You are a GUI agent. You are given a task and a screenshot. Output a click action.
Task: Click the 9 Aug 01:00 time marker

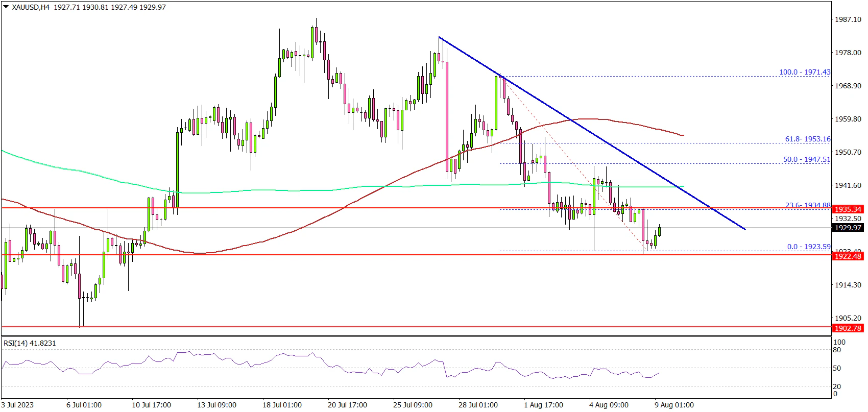pos(674,405)
